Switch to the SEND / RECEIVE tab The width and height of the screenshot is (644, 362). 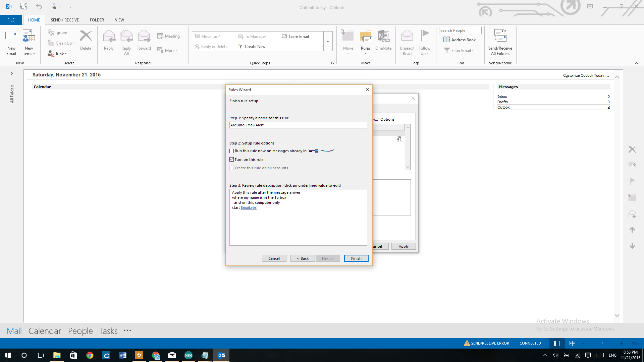click(x=65, y=20)
